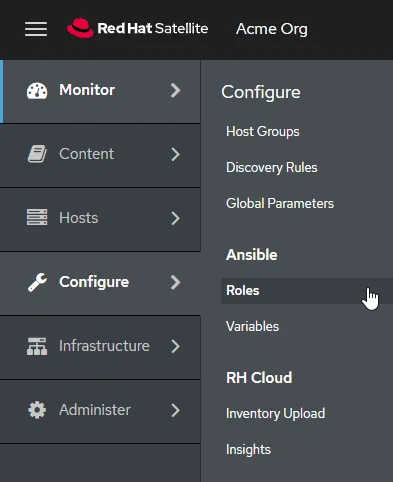Open Discovery Rules page

(272, 168)
